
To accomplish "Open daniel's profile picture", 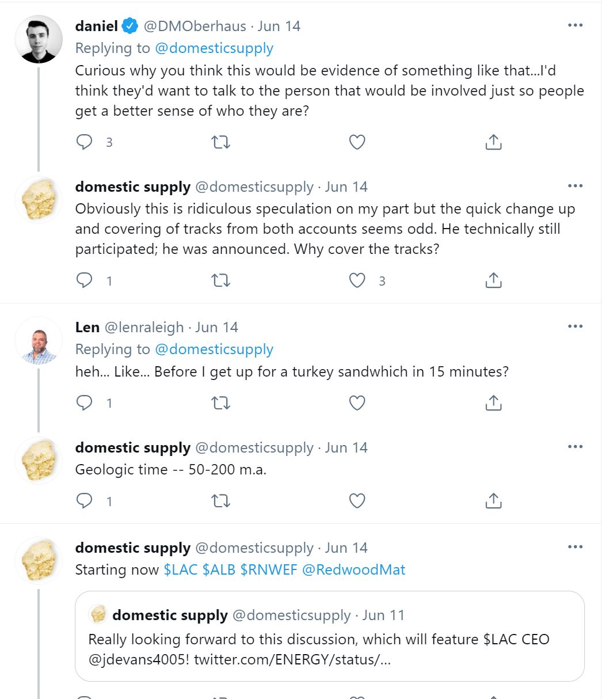I will click(39, 39).
